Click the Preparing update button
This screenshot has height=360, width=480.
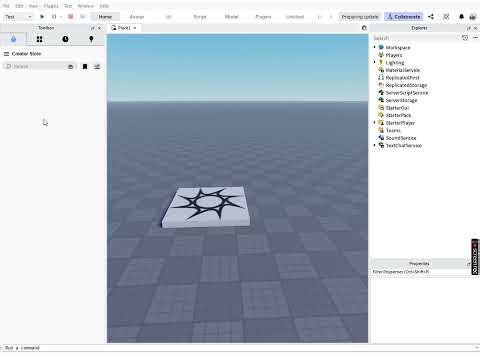click(360, 17)
